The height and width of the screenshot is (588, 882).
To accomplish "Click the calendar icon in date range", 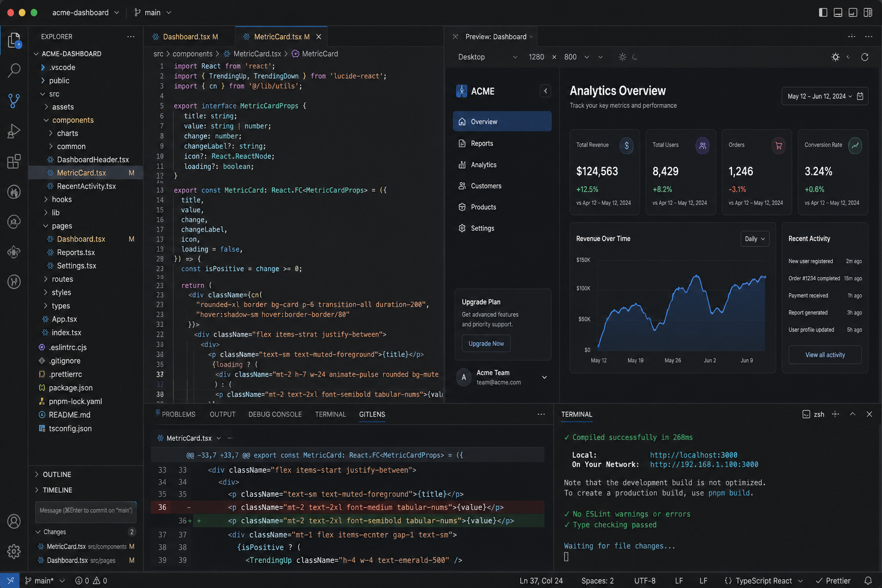I will tap(860, 96).
